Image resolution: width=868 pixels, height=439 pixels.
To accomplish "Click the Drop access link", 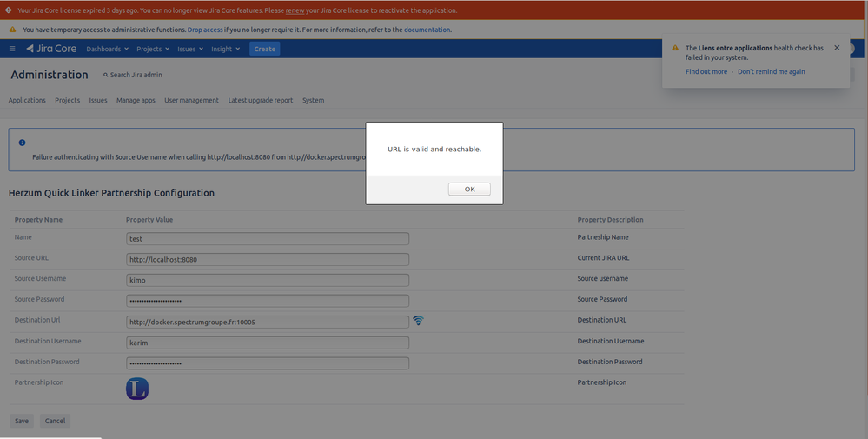I will click(x=205, y=30).
